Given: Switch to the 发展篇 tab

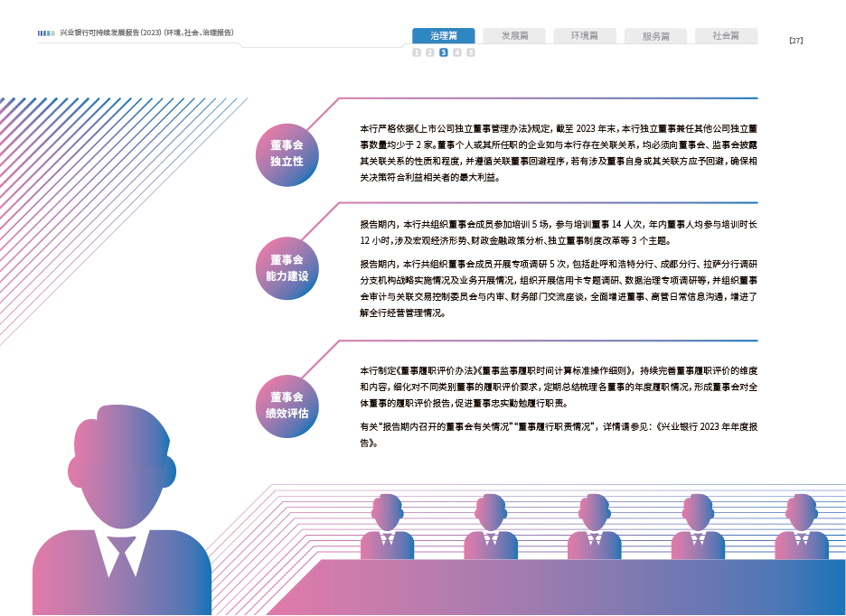Looking at the screenshot, I should click(x=513, y=36).
